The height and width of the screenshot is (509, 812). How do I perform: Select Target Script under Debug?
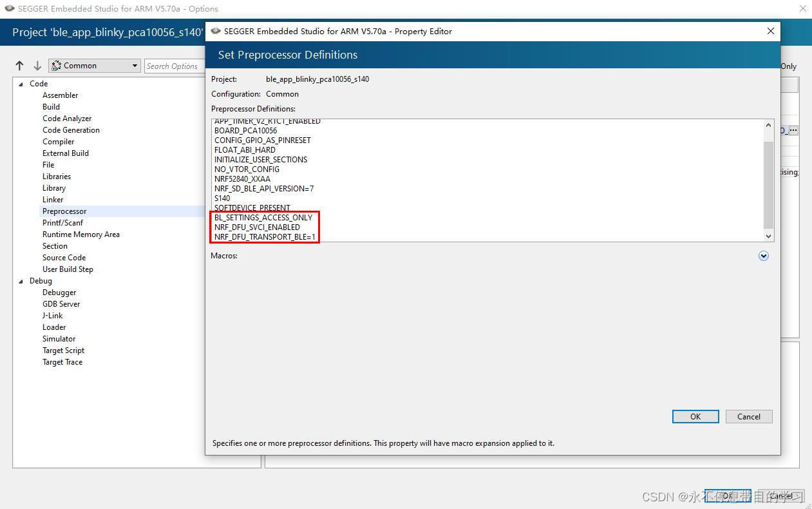pos(63,350)
